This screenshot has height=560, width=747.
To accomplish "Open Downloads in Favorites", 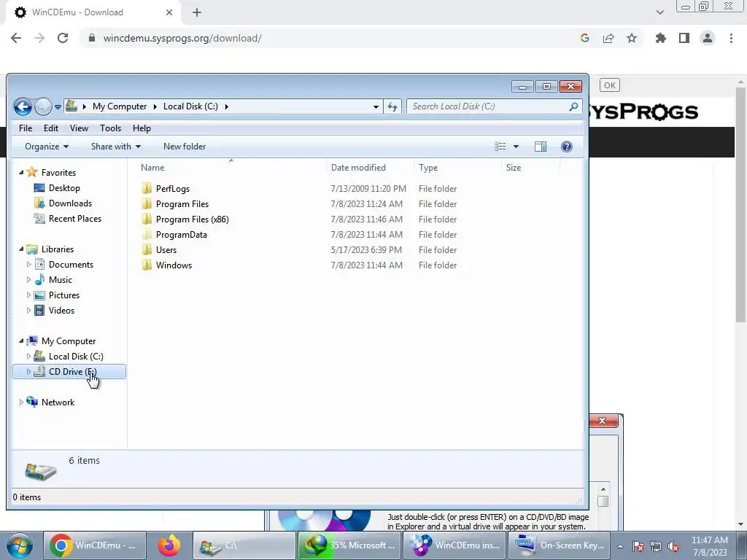I will tap(70, 203).
